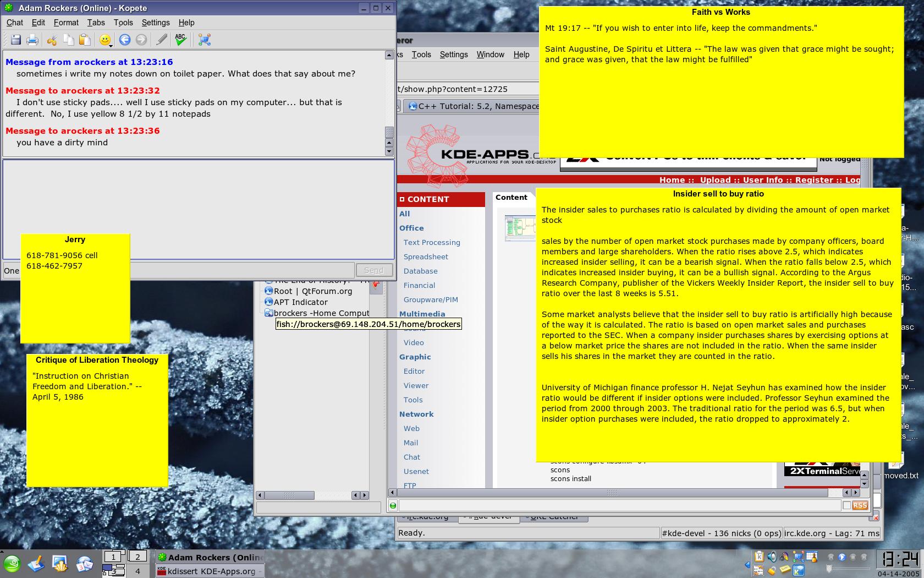924x578 pixels.
Task: Open the User Info link on KDE-Apps
Action: (x=763, y=180)
